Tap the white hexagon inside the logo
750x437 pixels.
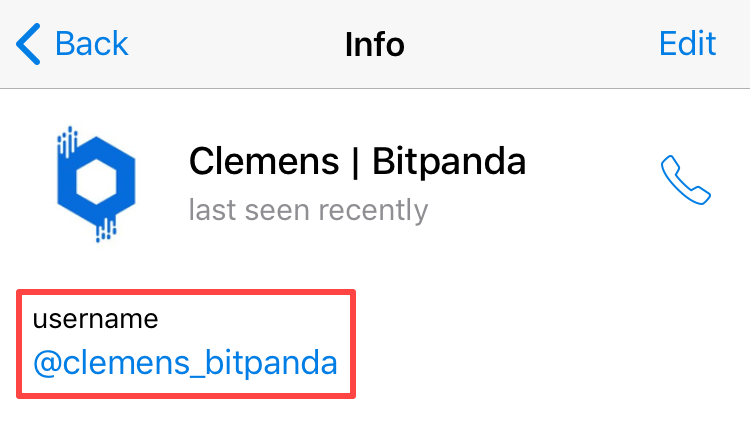[x=96, y=182]
